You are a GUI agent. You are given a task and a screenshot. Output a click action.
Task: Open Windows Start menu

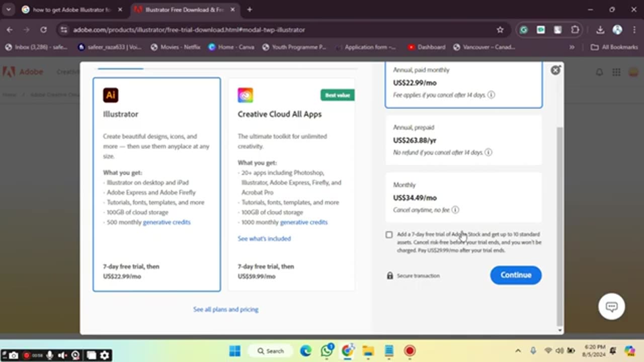click(234, 351)
